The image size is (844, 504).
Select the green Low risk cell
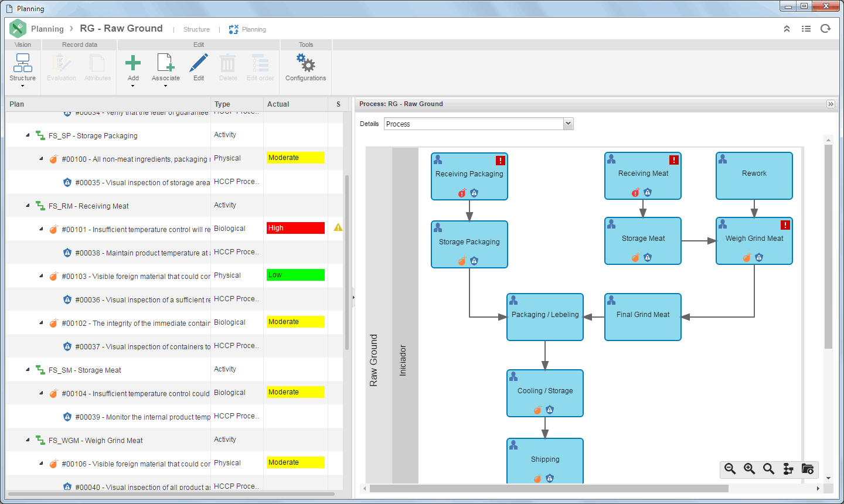pos(295,275)
